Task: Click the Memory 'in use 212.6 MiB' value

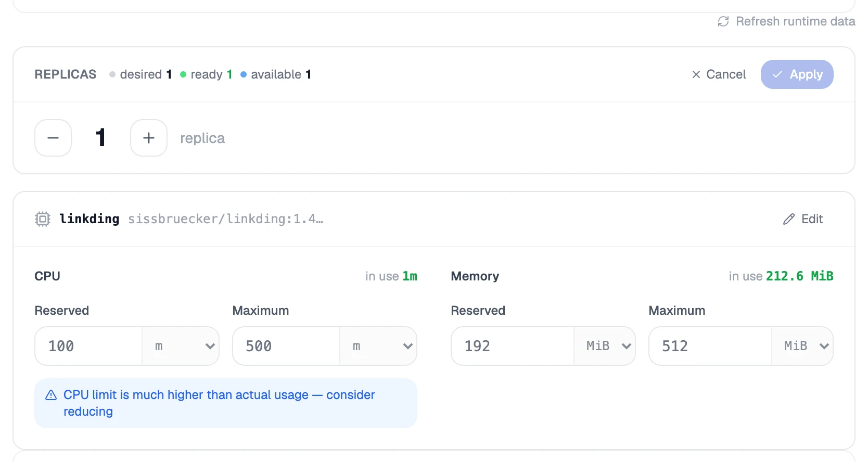Action: 781,276
